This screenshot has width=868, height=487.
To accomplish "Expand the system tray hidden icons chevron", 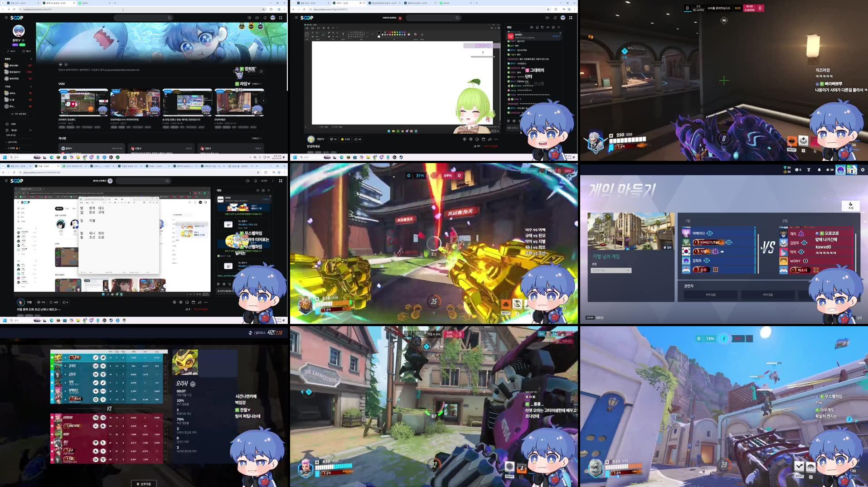I will point(251,157).
